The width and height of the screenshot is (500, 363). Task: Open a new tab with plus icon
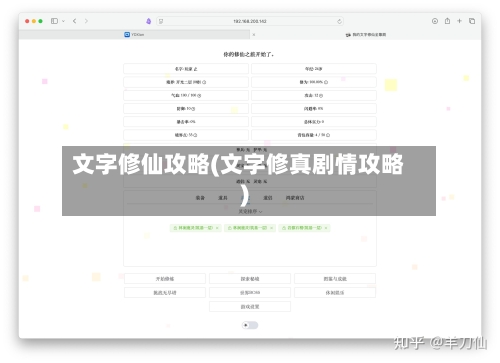point(459,21)
